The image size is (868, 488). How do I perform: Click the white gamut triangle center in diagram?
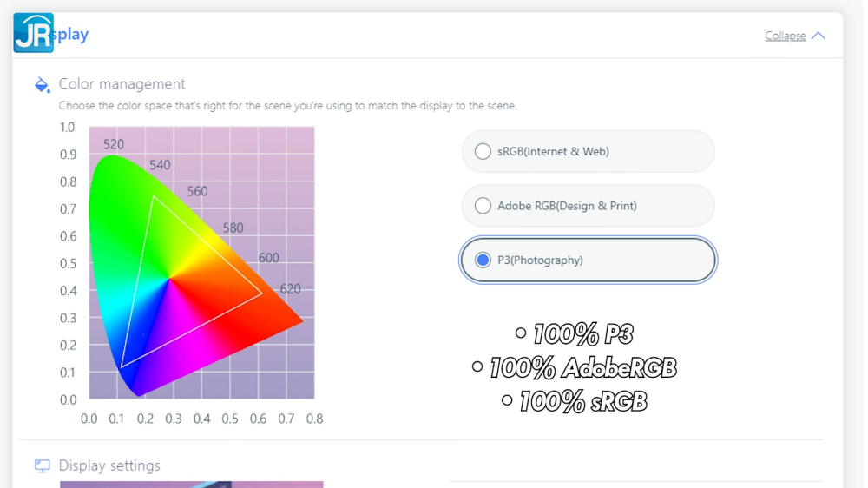[172, 280]
